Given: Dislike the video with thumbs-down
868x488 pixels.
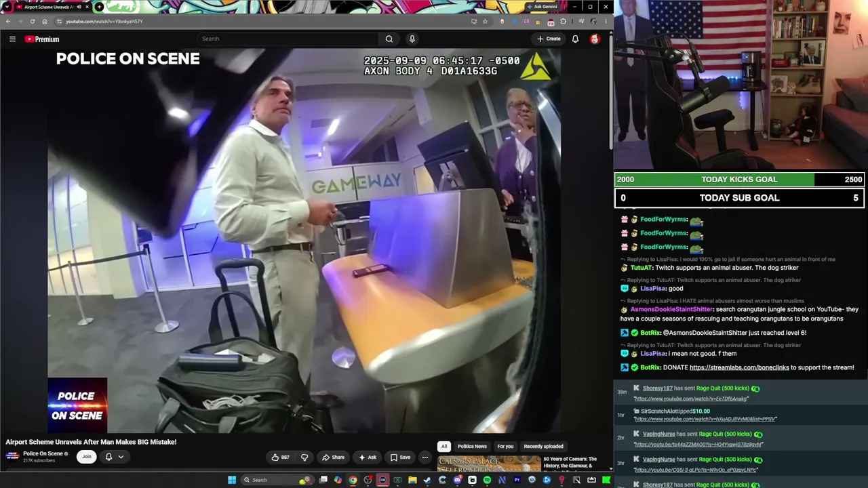Looking at the screenshot, I should pos(304,457).
